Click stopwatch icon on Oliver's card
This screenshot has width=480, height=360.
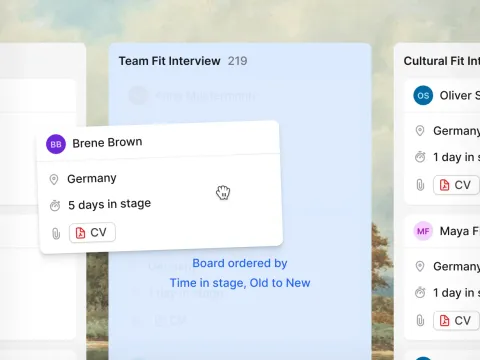tap(420, 157)
